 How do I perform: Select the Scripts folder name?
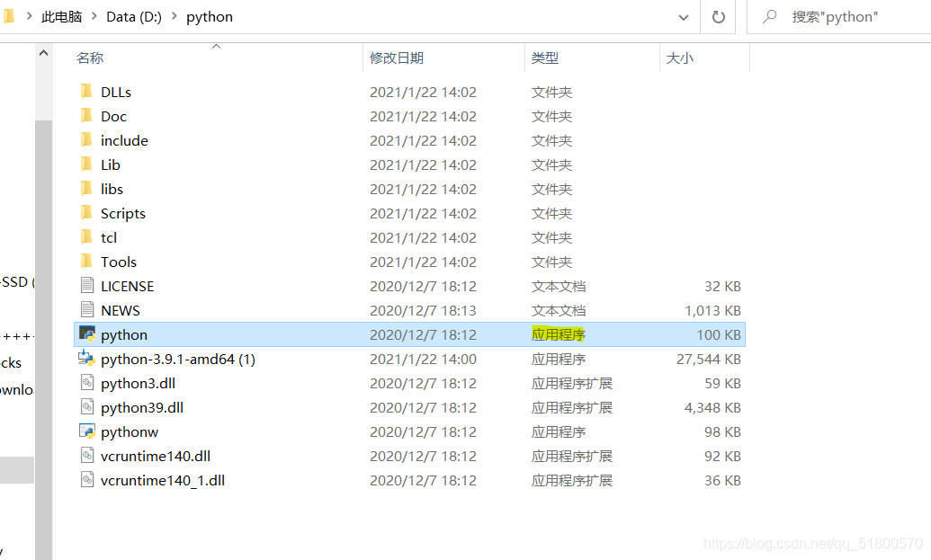tap(123, 214)
